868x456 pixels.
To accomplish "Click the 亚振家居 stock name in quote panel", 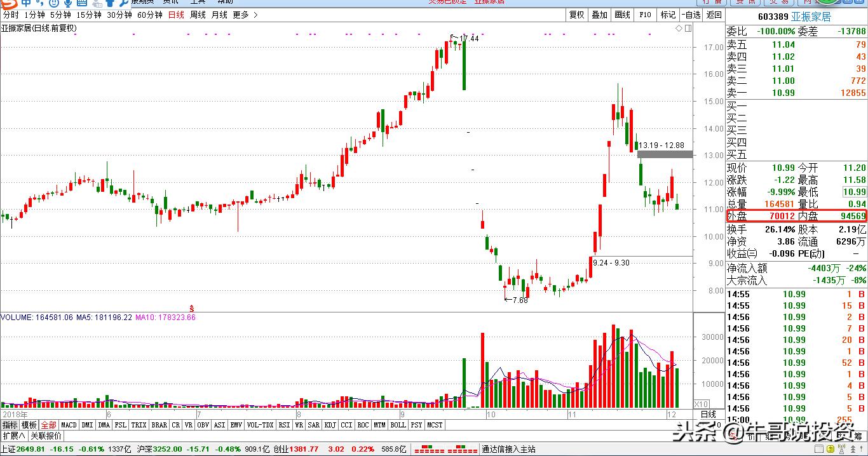I will click(x=811, y=17).
